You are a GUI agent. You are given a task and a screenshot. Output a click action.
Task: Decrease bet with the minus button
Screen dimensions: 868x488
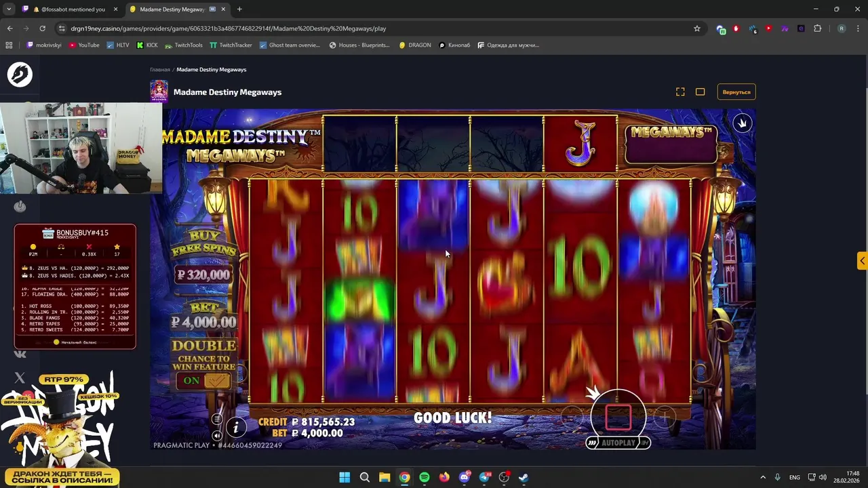572,417
